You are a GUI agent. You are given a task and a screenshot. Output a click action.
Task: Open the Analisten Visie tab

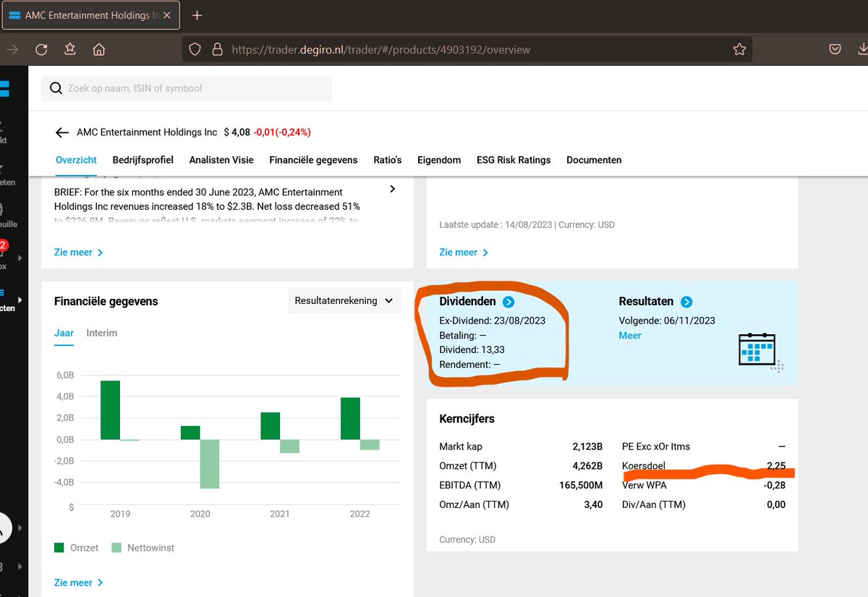pyautogui.click(x=221, y=160)
